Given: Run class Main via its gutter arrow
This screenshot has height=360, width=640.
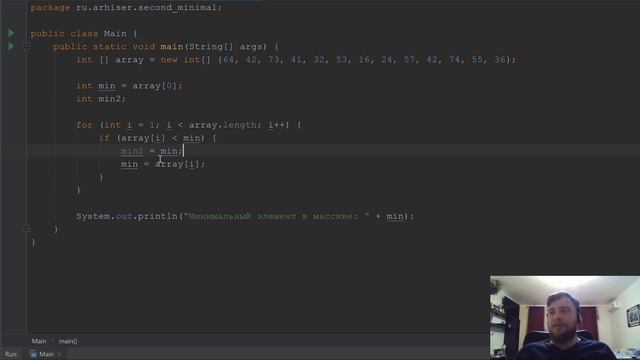Looking at the screenshot, I should 11,33.
